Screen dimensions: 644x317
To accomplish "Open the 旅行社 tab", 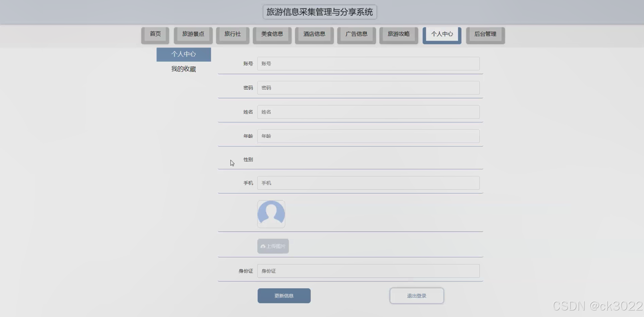I will click(x=232, y=34).
